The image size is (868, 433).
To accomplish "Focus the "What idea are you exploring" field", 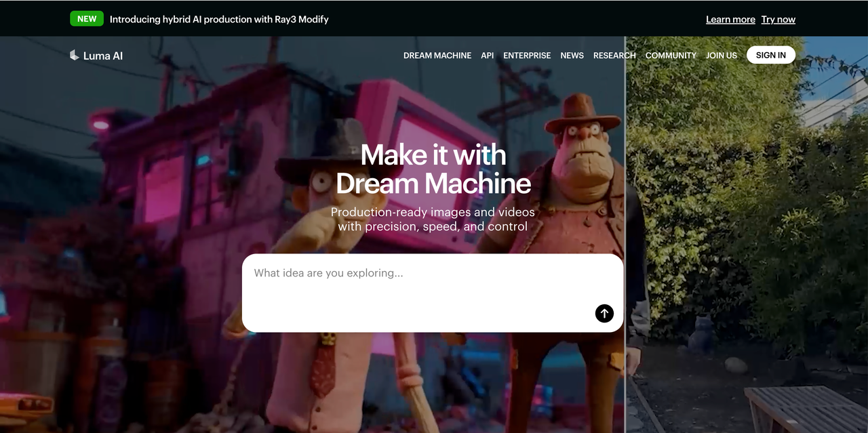I will [x=414, y=285].
